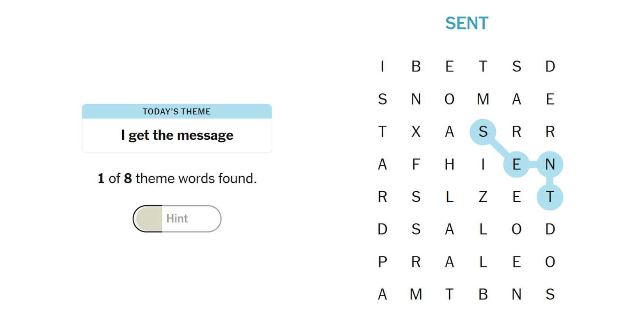
Task: Click the theme words found counter
Action: pos(177,178)
